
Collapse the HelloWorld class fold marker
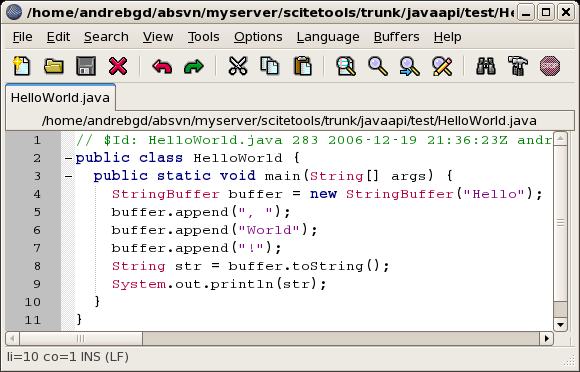click(x=68, y=158)
